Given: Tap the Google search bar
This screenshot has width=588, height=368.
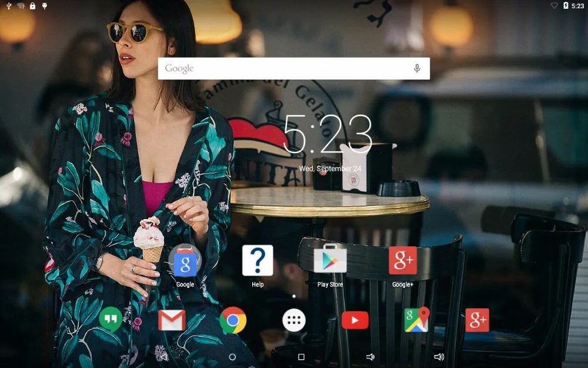Looking at the screenshot, I should (x=293, y=68).
